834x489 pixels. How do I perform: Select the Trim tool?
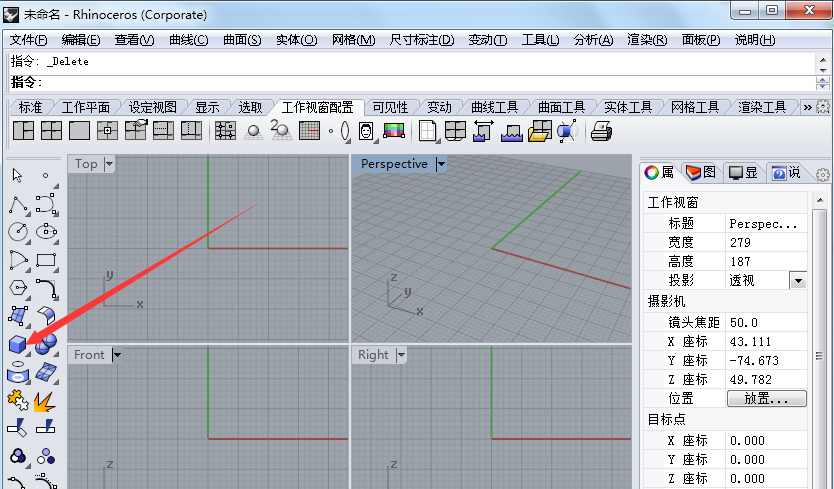[x=17, y=427]
